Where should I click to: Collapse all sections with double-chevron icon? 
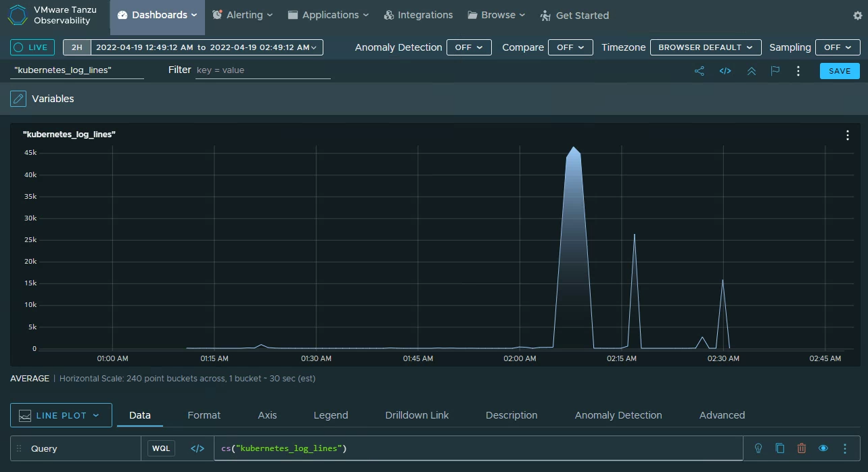pyautogui.click(x=752, y=71)
